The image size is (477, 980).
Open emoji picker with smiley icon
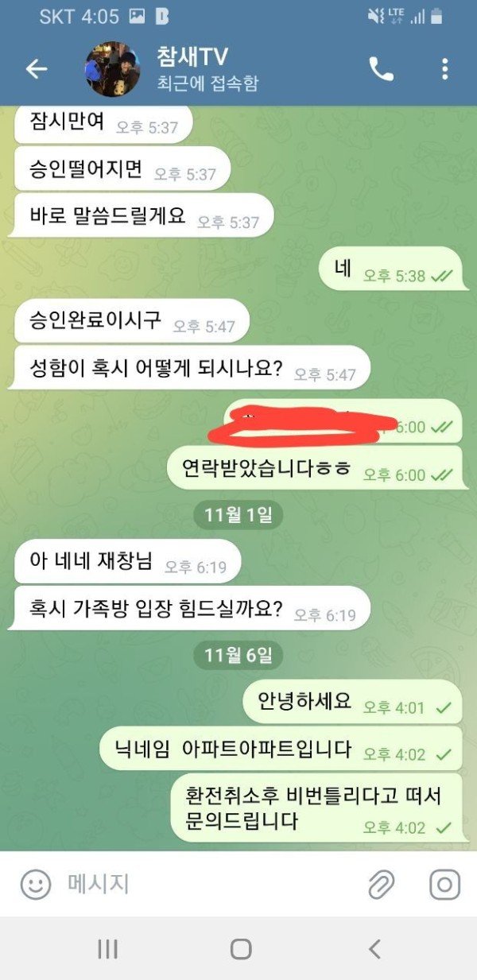coord(36,884)
